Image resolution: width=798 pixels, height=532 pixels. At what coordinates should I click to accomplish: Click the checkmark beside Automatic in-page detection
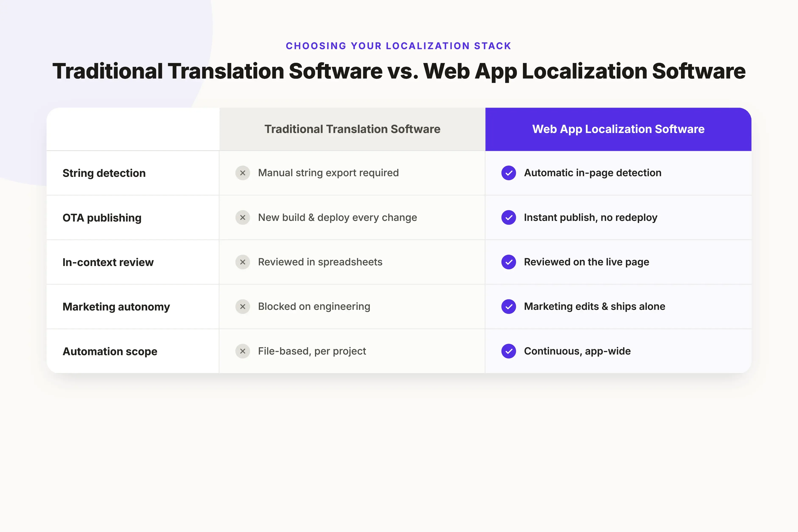coord(509,173)
